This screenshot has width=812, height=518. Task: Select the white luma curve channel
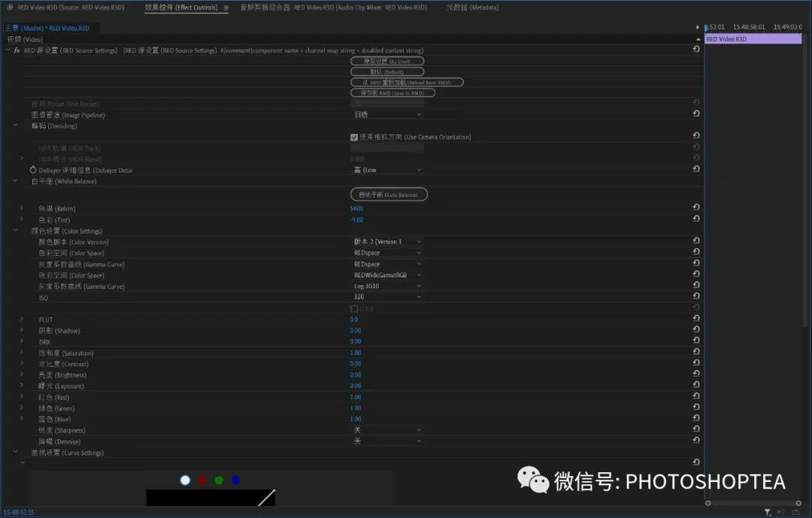(185, 480)
